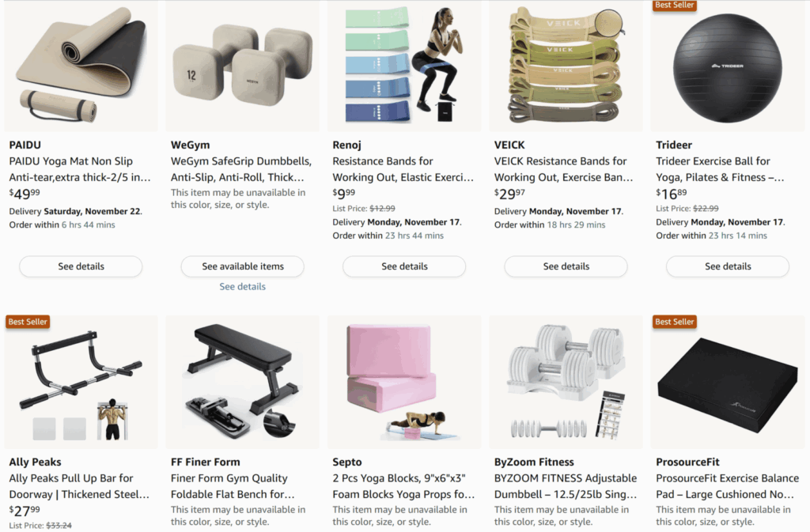Click See details for Trideer exercise ball

[728, 266]
